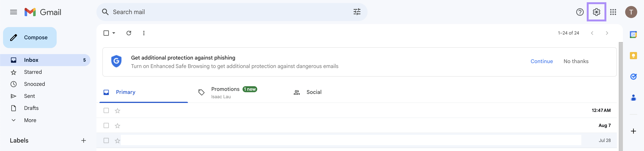The height and width of the screenshot is (151, 644).
Task: Open the email dated Aug 7
Action: point(356,125)
